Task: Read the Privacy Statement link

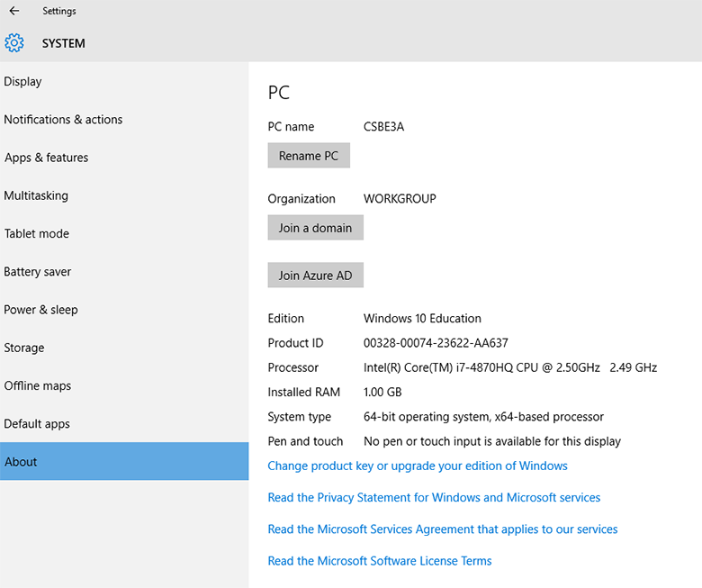Action: [x=434, y=498]
